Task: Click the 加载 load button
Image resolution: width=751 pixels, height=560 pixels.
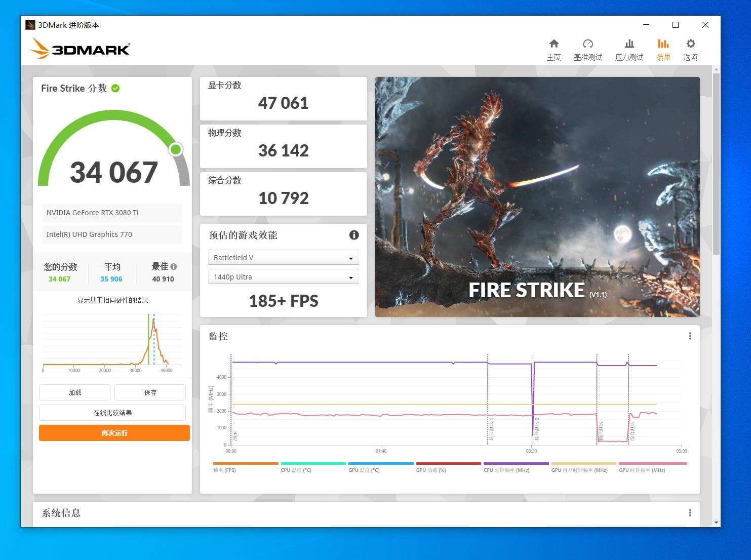Action: 74,392
